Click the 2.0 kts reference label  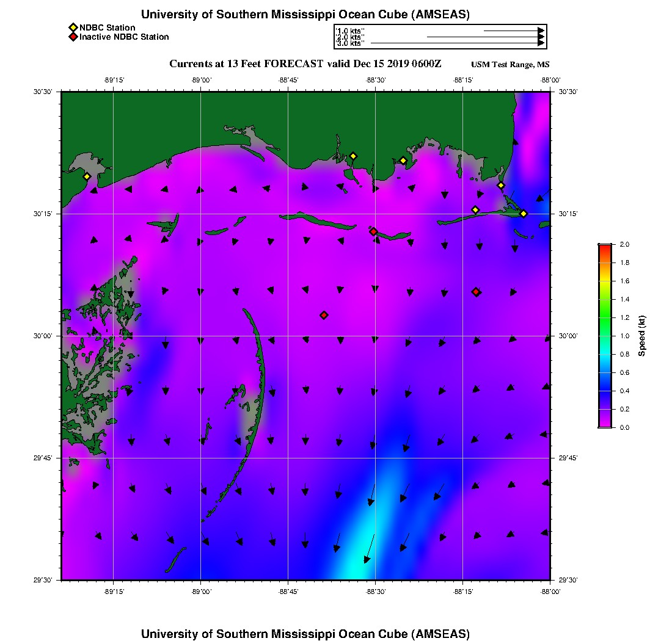pyautogui.click(x=350, y=37)
